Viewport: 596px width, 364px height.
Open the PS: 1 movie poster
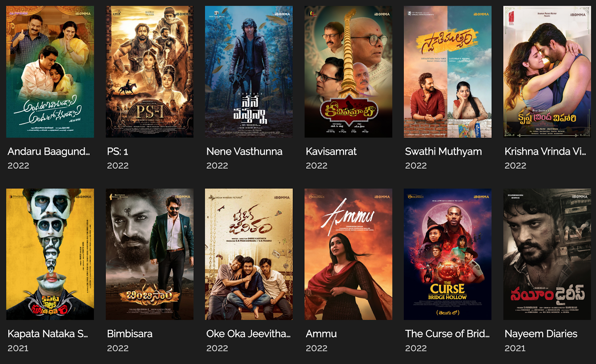pos(149,72)
